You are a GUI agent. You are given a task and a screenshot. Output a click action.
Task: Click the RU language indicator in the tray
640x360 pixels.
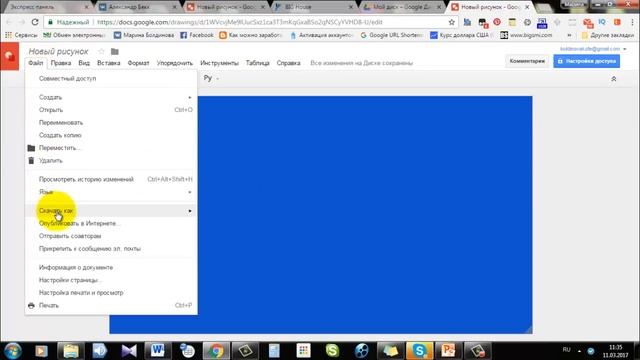[x=566, y=350]
